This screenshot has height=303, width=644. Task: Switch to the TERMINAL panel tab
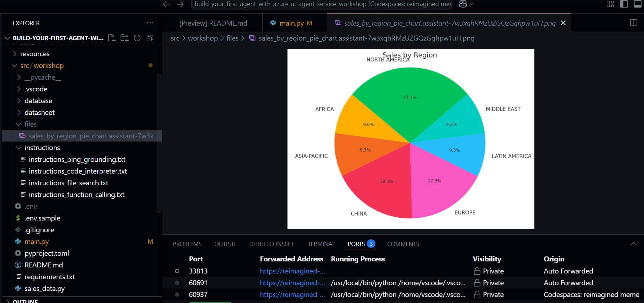[321, 244]
